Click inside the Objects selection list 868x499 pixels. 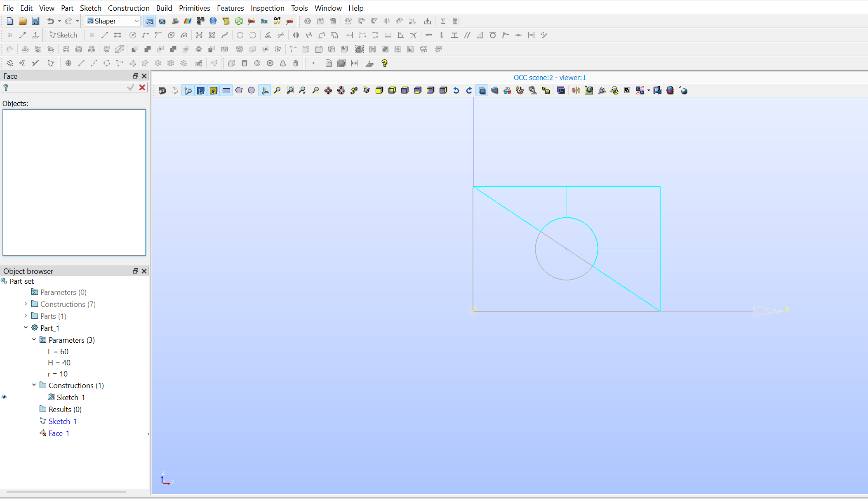point(74,182)
